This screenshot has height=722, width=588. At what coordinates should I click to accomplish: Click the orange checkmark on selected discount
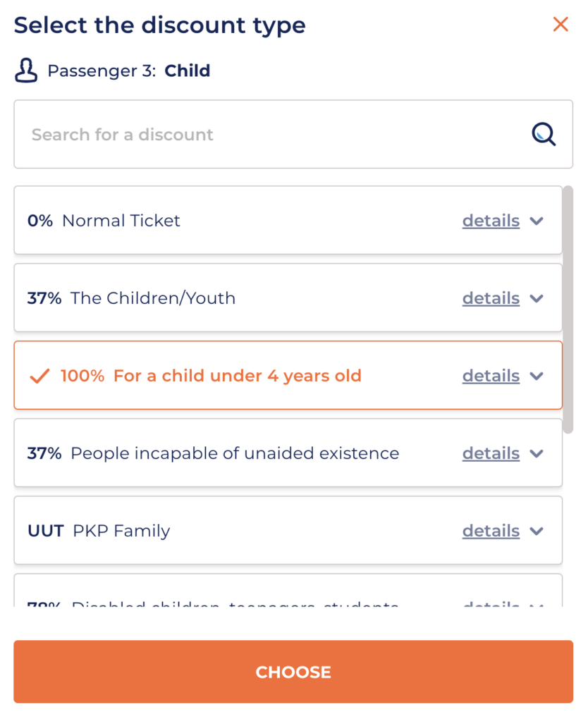coord(39,376)
